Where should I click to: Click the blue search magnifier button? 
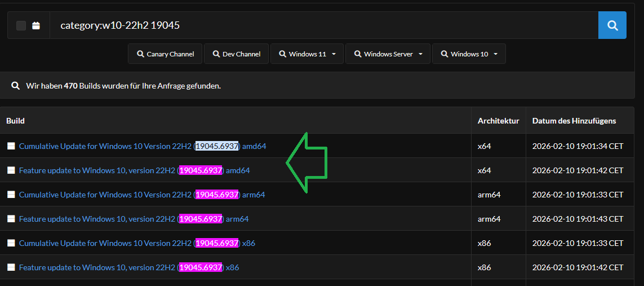[612, 25]
